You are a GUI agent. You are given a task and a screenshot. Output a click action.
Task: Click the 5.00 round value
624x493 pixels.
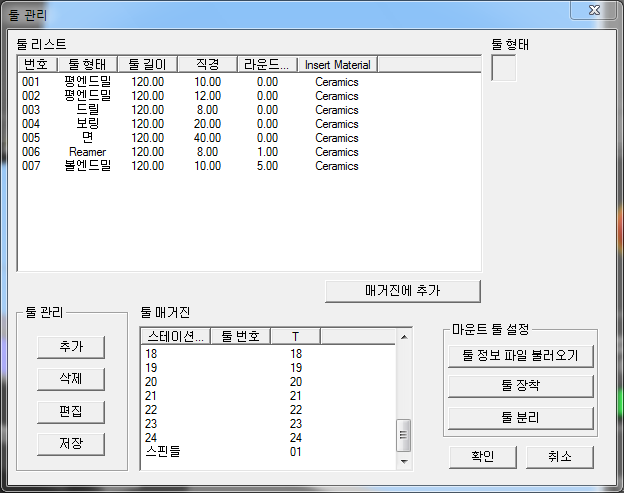[267, 166]
